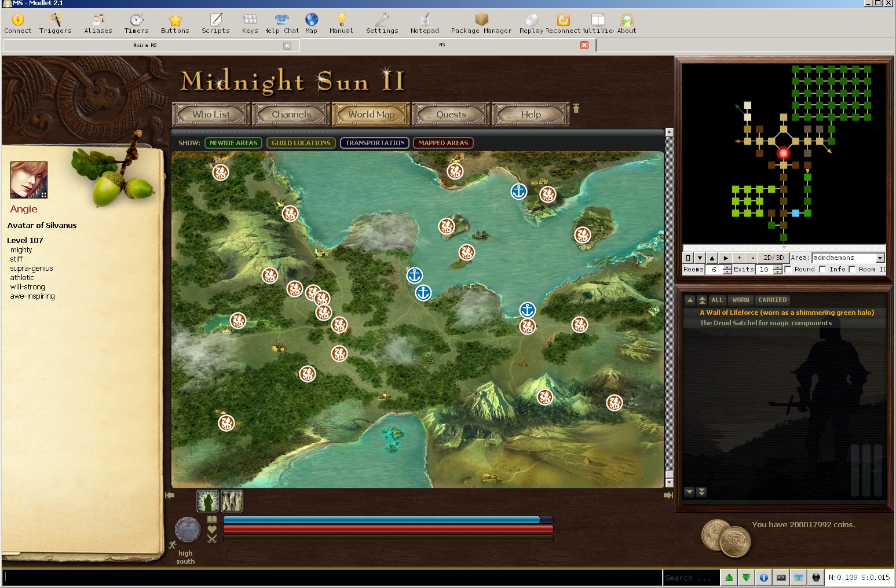Click the download-to-screen icon in status bar
The image size is (896, 588).
[x=799, y=577]
